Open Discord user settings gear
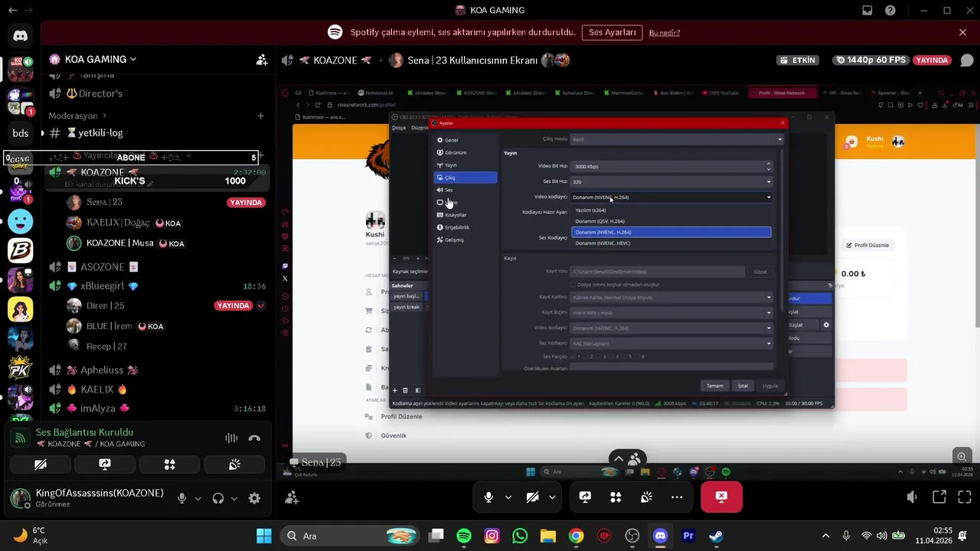Image resolution: width=980 pixels, height=551 pixels. (x=254, y=498)
